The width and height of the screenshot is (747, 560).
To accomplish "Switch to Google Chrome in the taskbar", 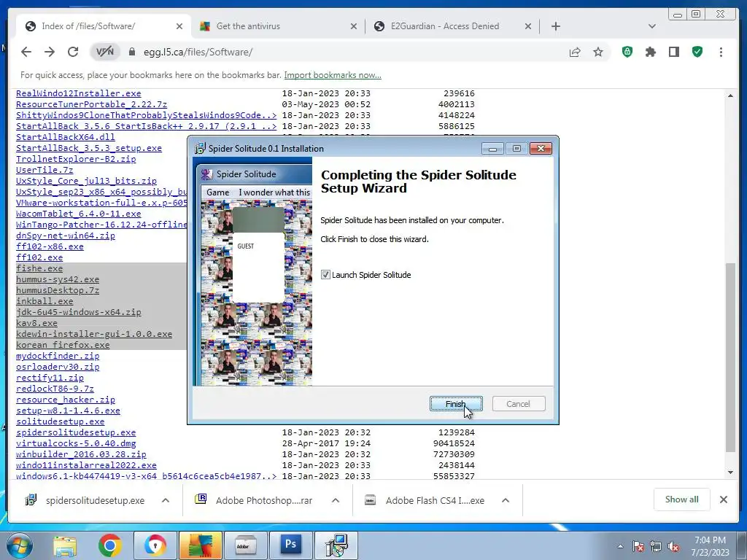I will coord(110,545).
